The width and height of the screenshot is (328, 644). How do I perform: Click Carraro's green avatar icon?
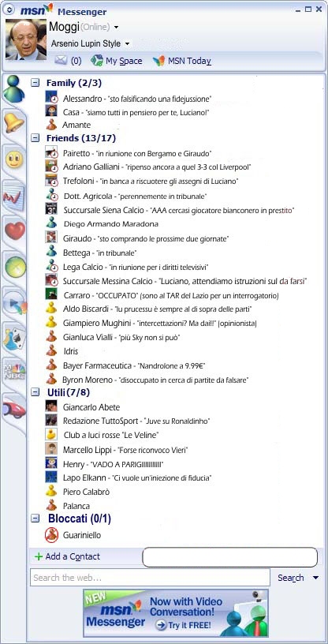(x=51, y=294)
